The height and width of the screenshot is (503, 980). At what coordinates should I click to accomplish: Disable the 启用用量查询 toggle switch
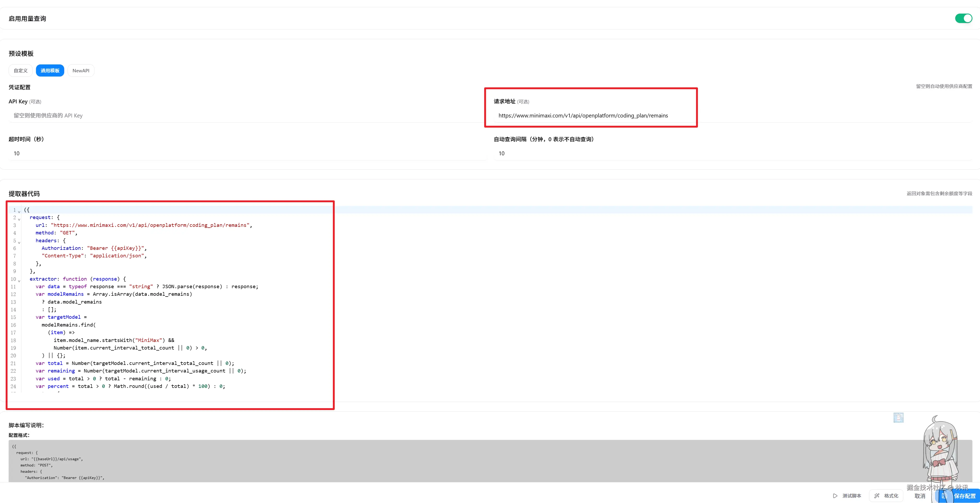963,18
